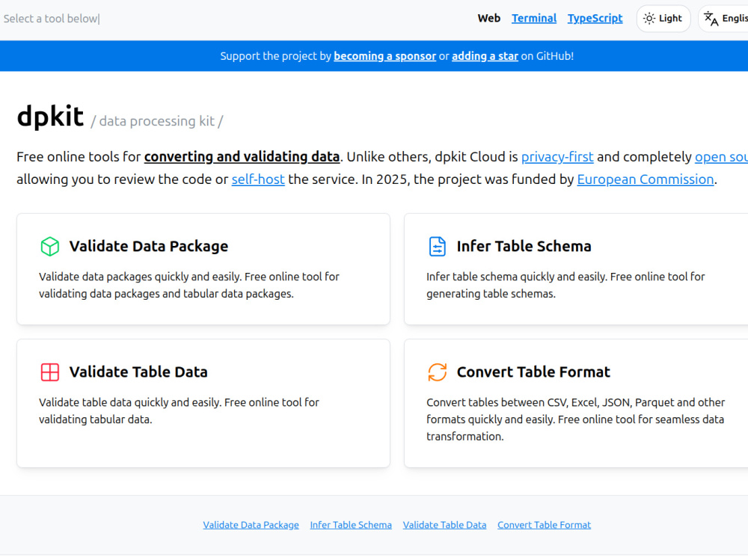Click the '/ data processing kit /' subtitle

pos(157,121)
